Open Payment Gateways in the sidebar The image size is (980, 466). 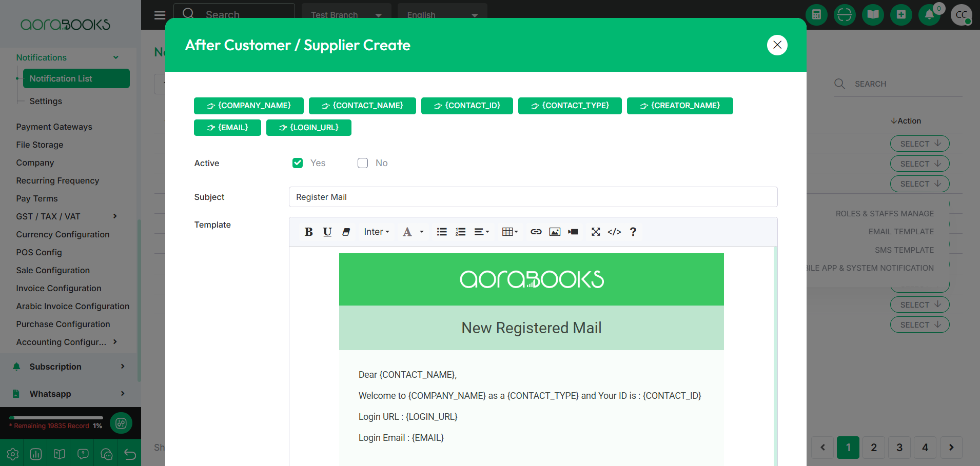(54, 127)
